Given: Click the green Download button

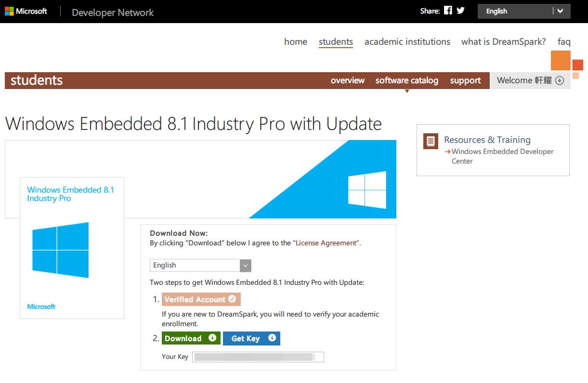Looking at the screenshot, I should click(191, 338).
